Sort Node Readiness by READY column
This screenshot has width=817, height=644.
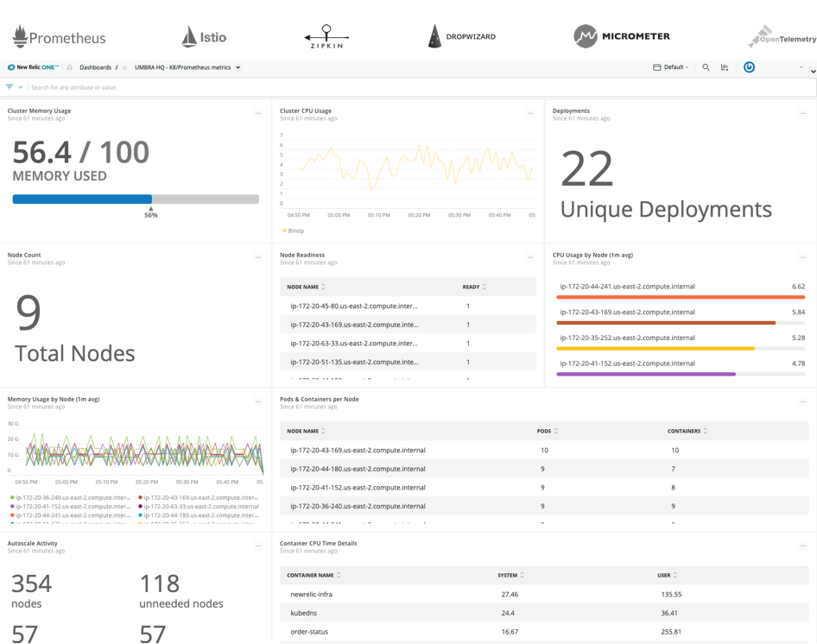[474, 287]
